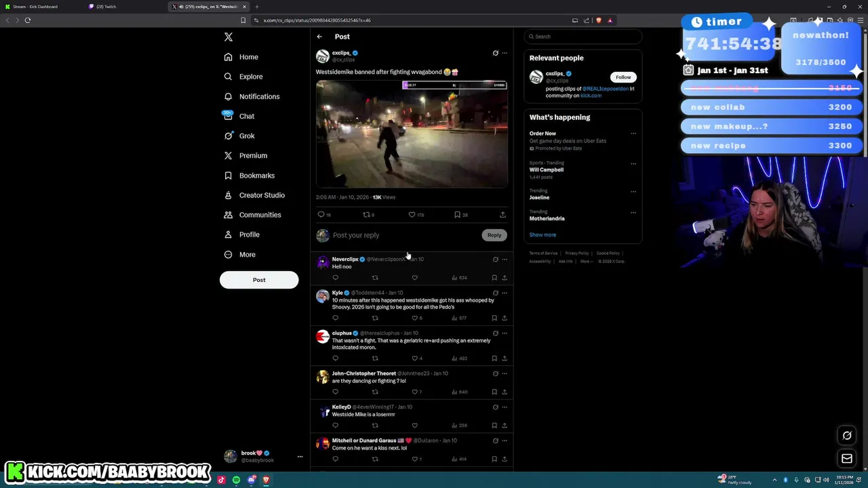868x488 pixels.
Task: Bookmark the main post
Action: click(x=457, y=215)
